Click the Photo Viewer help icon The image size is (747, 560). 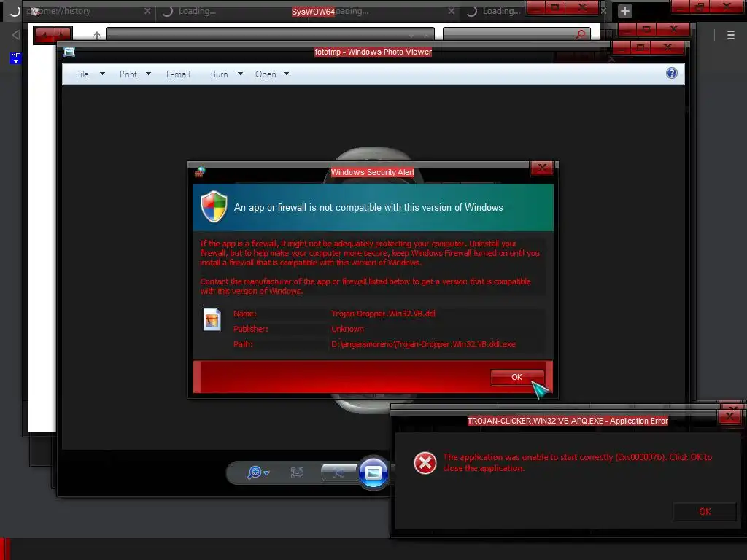[672, 73]
